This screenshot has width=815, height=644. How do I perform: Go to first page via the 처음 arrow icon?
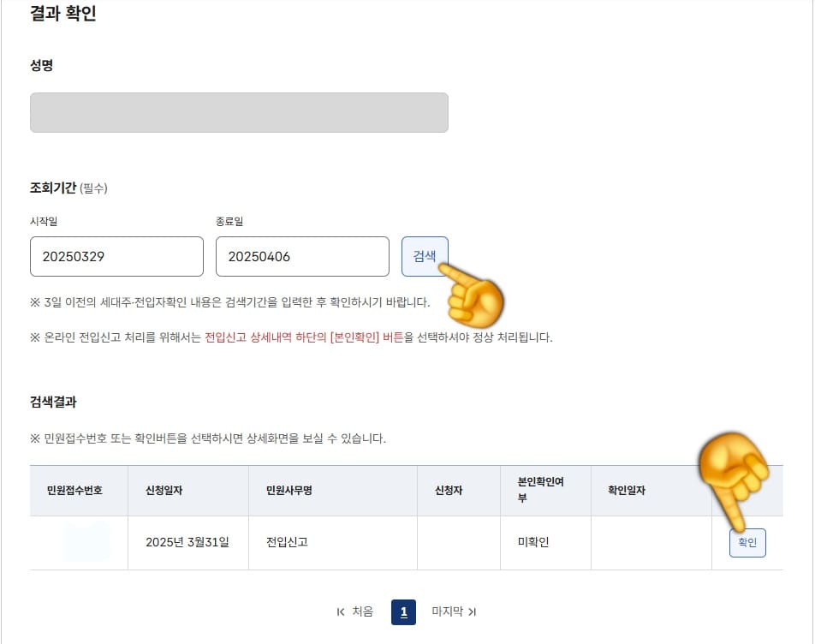[x=342, y=612]
